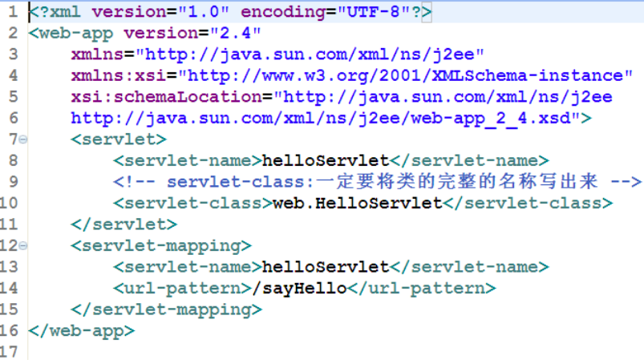Click the /sayHello url-pattern value
The width and height of the screenshot is (644, 364).
coord(299,289)
